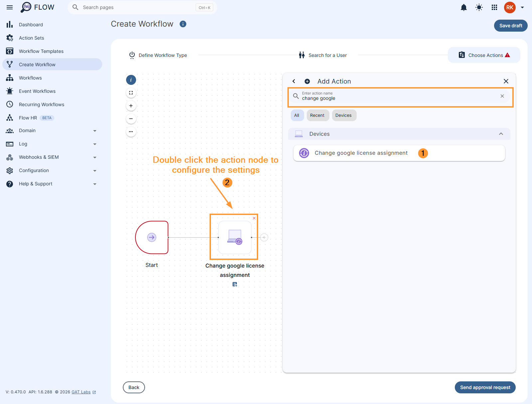
Task: Select the Recent filter chip
Action: tap(317, 115)
